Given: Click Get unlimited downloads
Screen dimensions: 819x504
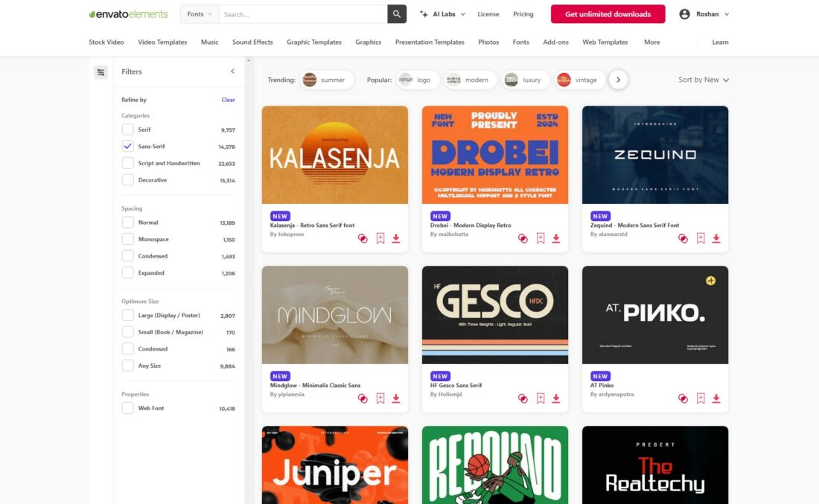Looking at the screenshot, I should tap(608, 13).
